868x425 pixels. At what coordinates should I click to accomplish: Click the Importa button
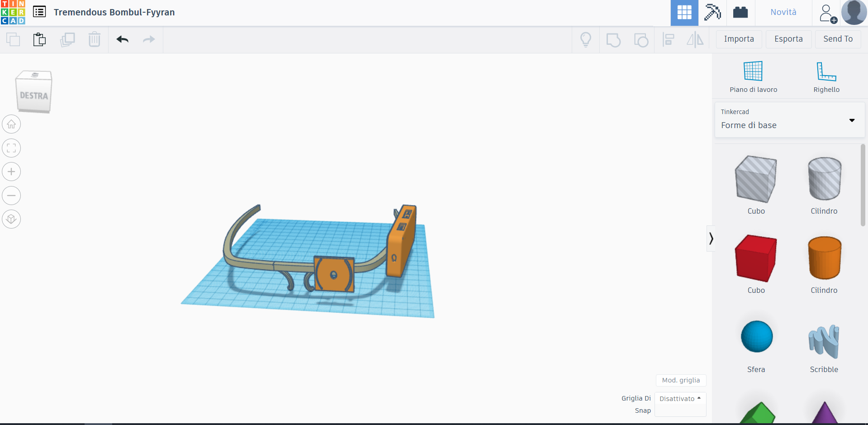(739, 39)
